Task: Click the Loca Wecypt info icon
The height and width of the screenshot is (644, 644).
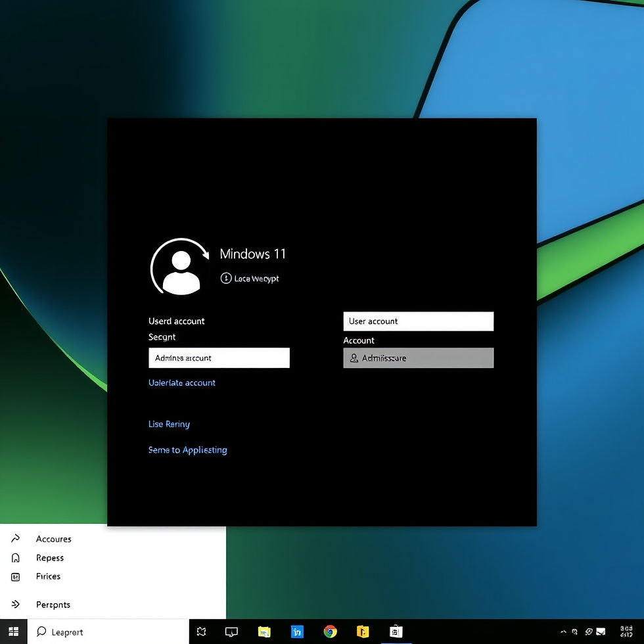Action: [225, 279]
